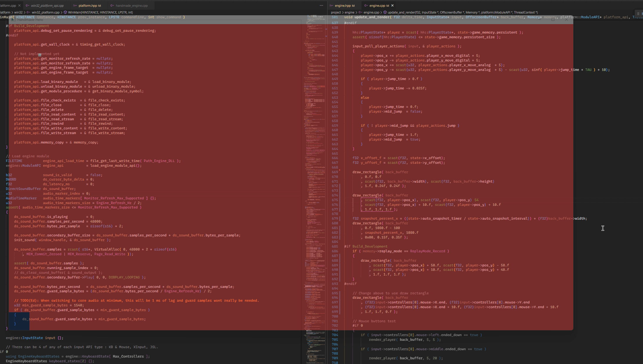Image resolution: width=643 pixels, height=364 pixels.
Task: Open the engine folder breadcrumb
Action: tap(349, 12)
